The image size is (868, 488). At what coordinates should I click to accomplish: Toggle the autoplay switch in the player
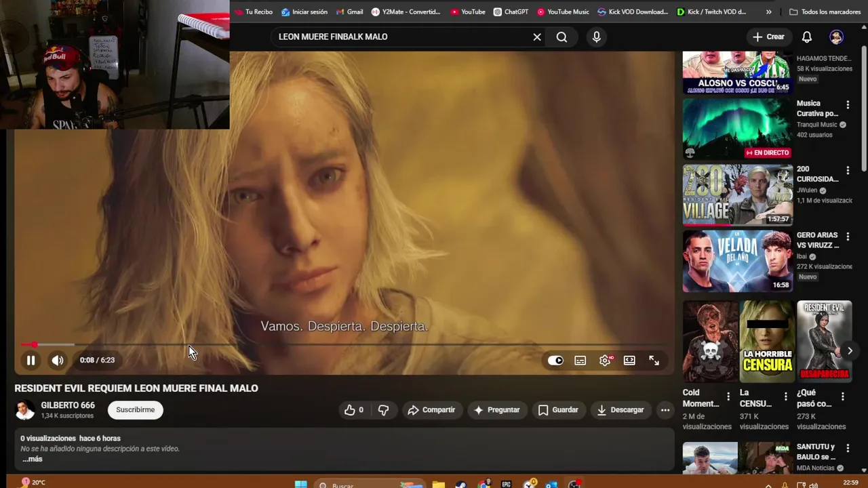555,361
